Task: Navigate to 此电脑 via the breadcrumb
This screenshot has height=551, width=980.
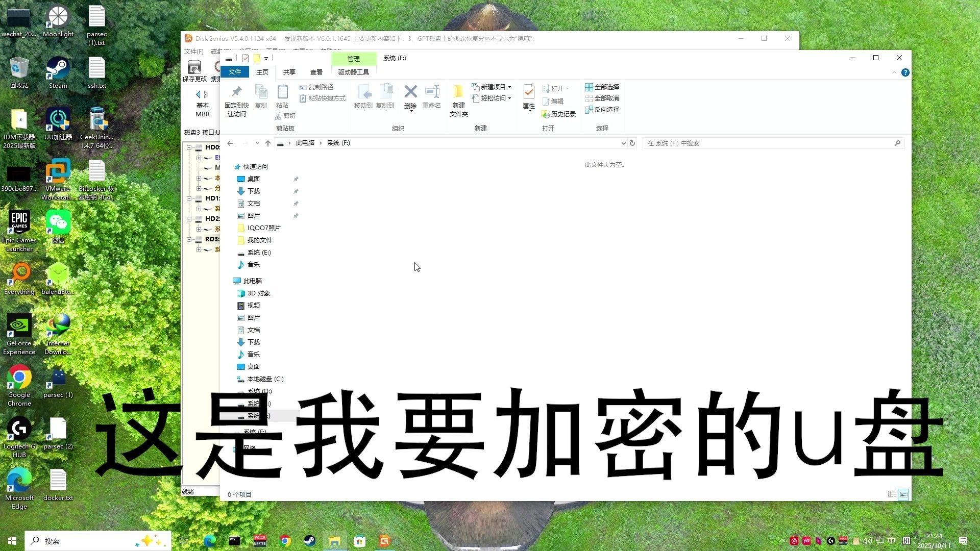Action: click(x=305, y=143)
